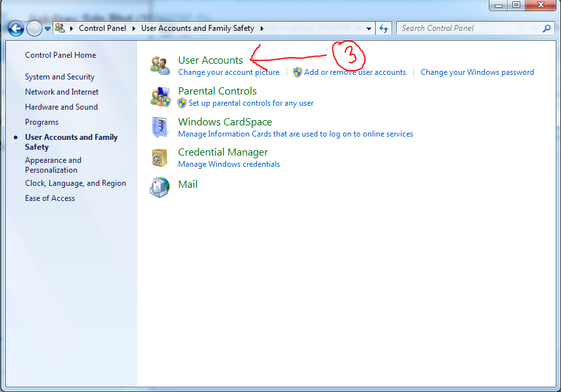Image resolution: width=561 pixels, height=392 pixels.
Task: Click the User Accounts icon
Action: click(x=160, y=66)
